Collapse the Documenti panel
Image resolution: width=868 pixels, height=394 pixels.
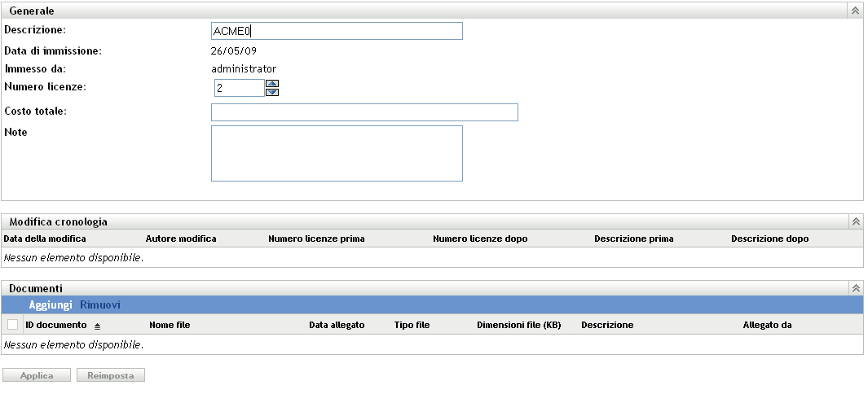pyautogui.click(x=855, y=288)
